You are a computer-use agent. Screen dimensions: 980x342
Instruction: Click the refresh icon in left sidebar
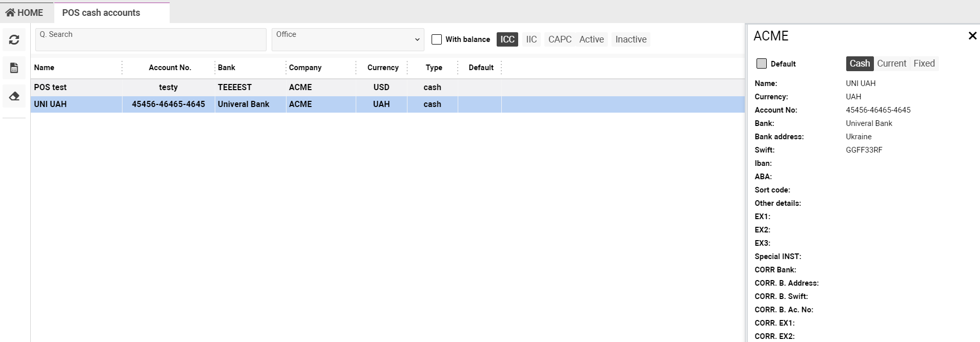14,40
